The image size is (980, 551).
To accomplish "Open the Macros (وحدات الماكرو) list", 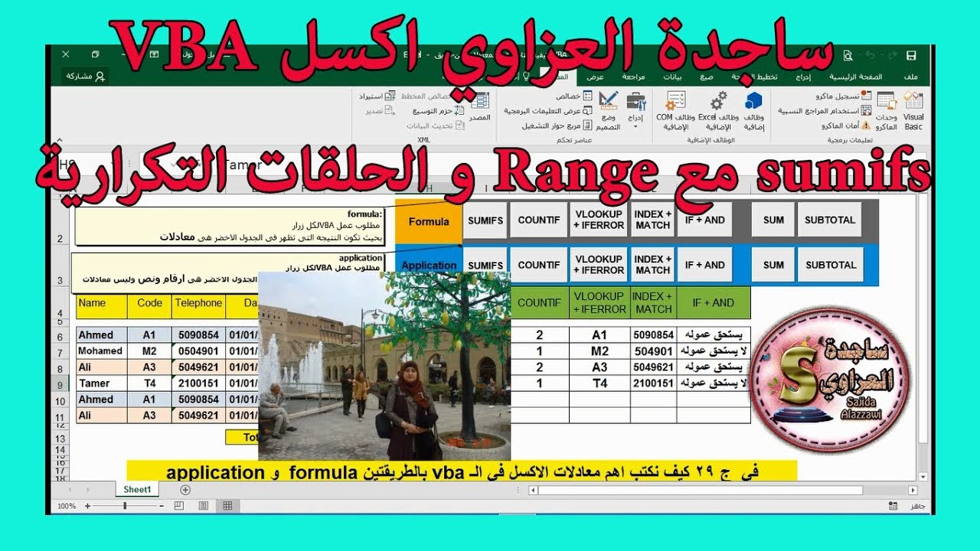I will tap(887, 112).
